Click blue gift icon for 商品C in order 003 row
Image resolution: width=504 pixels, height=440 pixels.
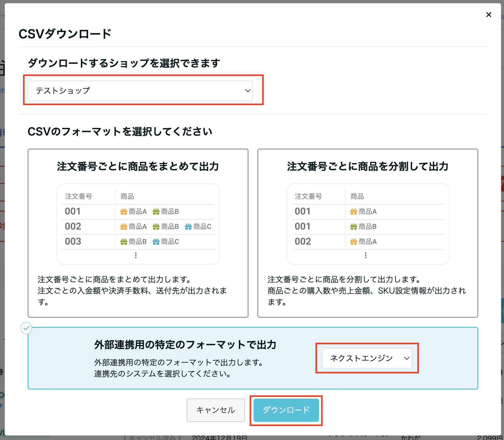click(156, 242)
